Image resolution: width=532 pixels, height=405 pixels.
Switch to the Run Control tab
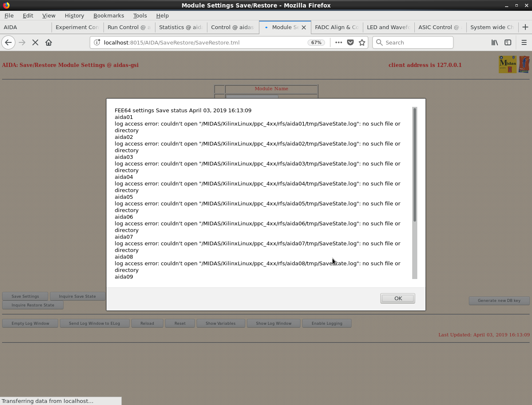[x=129, y=27]
